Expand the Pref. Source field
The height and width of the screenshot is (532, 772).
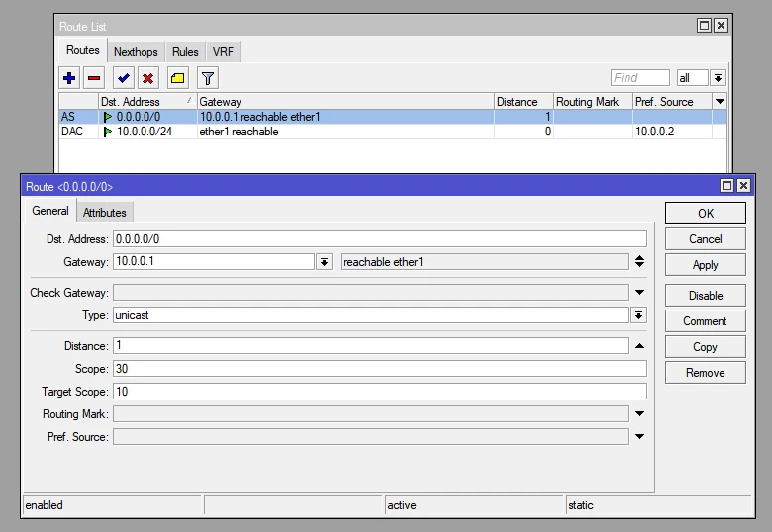click(639, 437)
